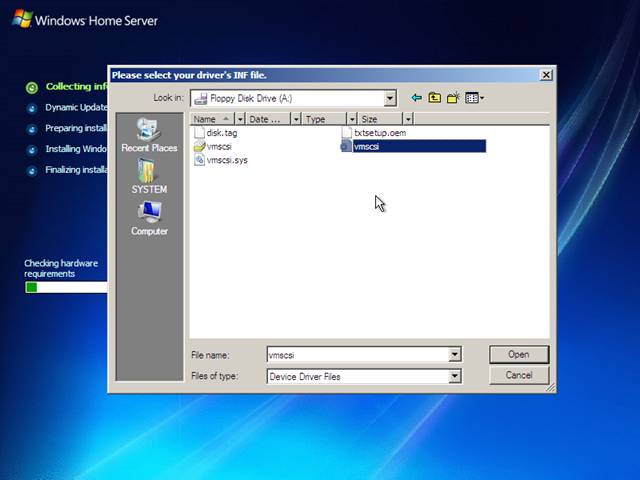This screenshot has width=640, height=480.
Task: Open the Type column filter dropdown
Action: click(352, 119)
